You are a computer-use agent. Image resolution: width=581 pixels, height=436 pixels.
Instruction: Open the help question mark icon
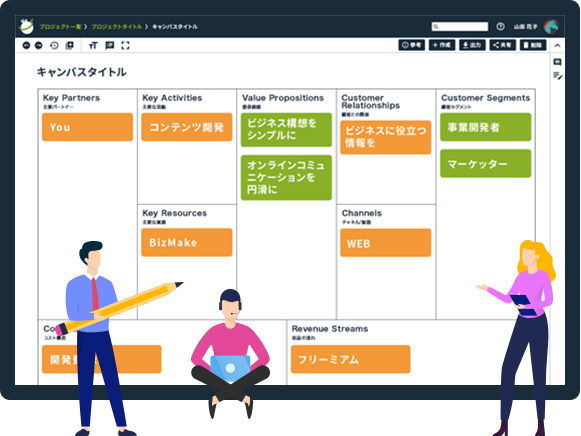[500, 26]
